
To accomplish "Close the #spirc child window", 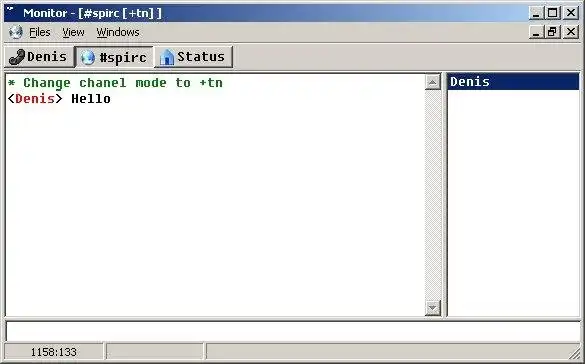I will point(571,32).
